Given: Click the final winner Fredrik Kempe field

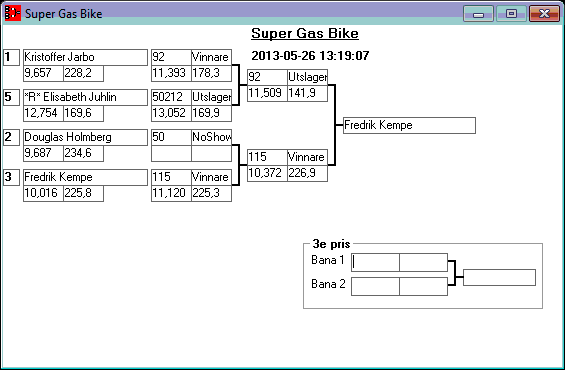Looking at the screenshot, I should click(x=409, y=125).
